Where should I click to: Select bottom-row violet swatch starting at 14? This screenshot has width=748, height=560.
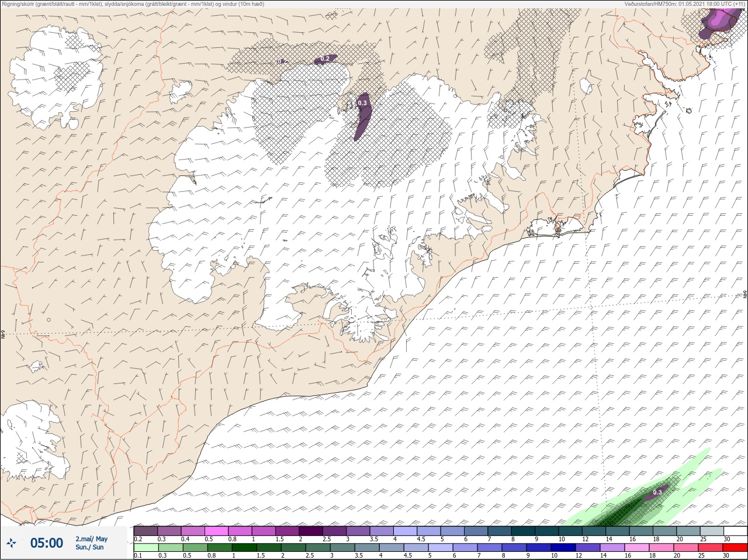pos(612,548)
